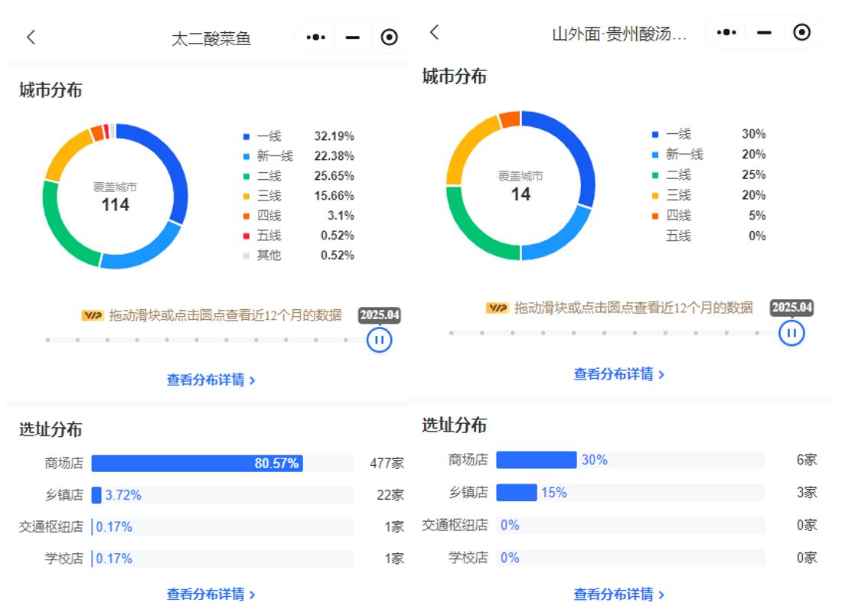
Task: Minimize the left mini program
Action: click(x=352, y=37)
